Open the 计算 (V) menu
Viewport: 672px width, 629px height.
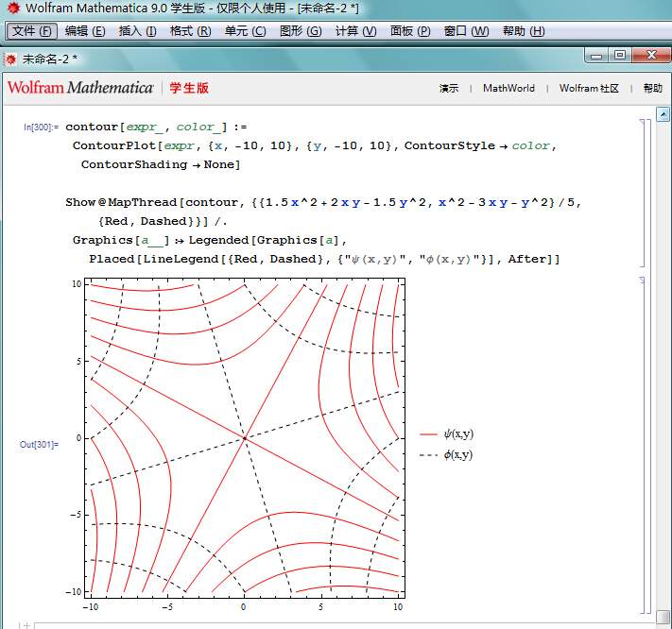click(x=355, y=31)
